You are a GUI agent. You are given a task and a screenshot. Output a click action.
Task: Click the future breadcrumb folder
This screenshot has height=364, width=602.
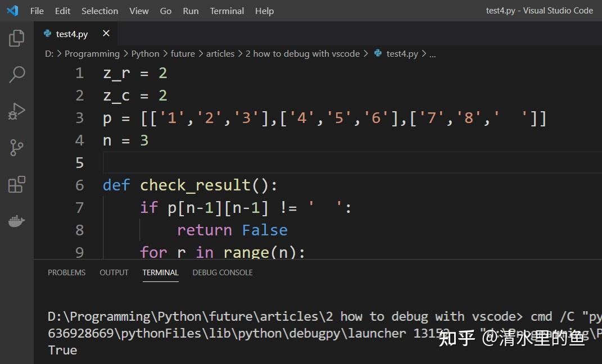[x=183, y=54]
